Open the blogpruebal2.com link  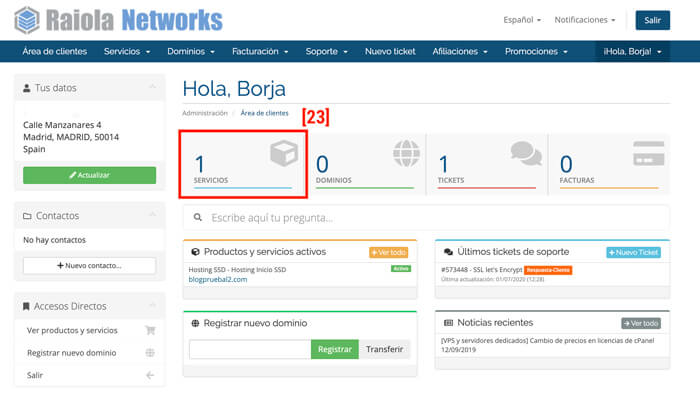[x=218, y=280]
